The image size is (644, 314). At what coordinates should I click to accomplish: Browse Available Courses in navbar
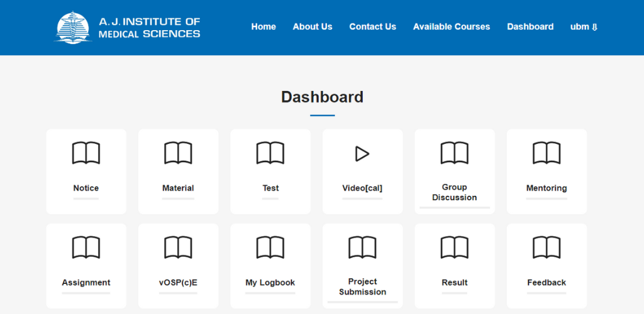coord(452,26)
